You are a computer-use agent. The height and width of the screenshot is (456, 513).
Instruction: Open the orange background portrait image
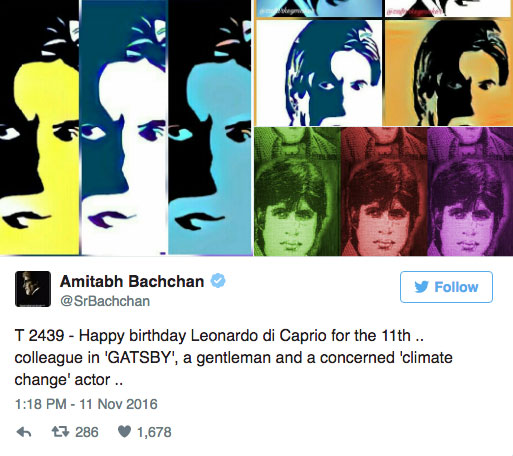point(449,73)
